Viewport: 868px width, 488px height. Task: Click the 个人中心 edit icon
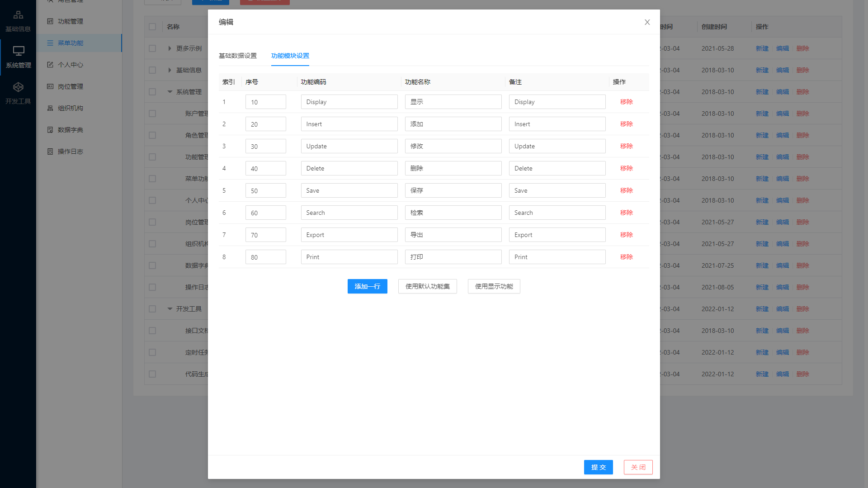click(x=50, y=65)
